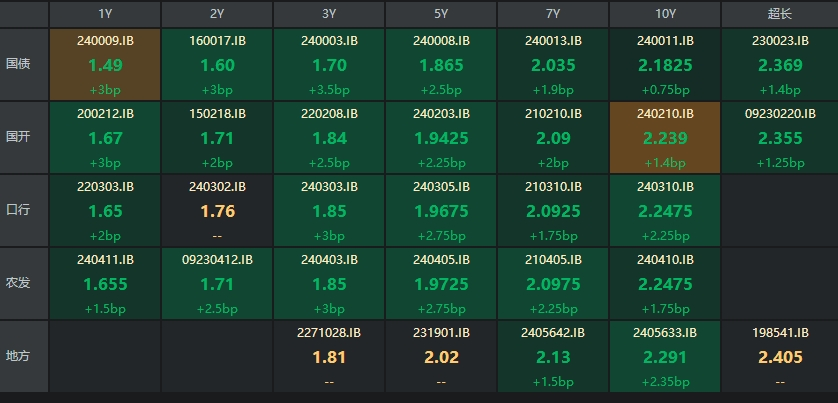Viewport: 838px width, 403px height.
Task: Open bond 220303.IB cell
Action: tap(105, 210)
